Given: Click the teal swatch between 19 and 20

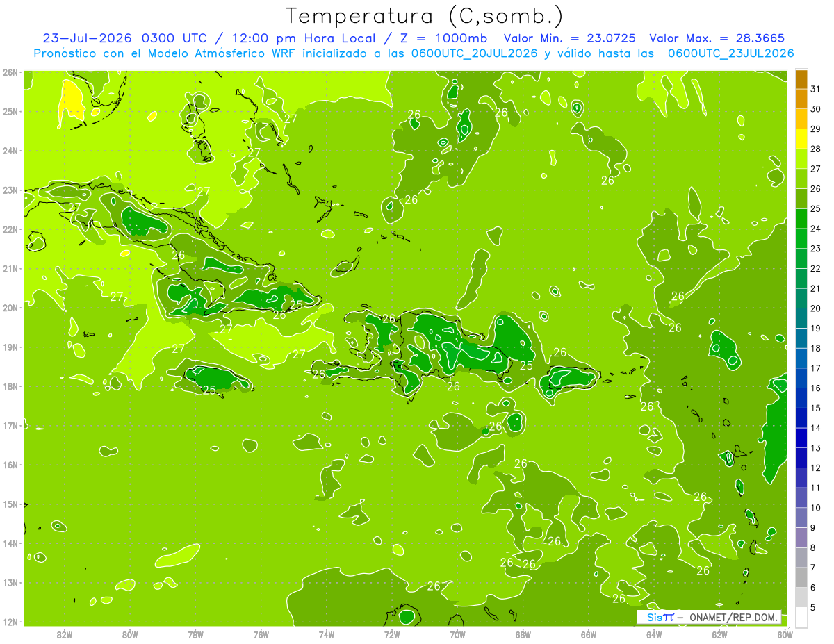Looking at the screenshot, I should pos(801,318).
